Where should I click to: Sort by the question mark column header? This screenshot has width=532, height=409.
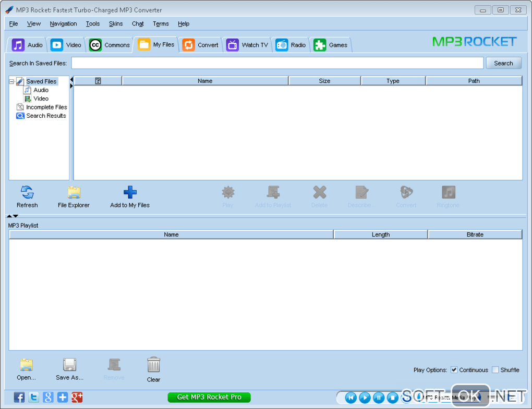(x=98, y=81)
